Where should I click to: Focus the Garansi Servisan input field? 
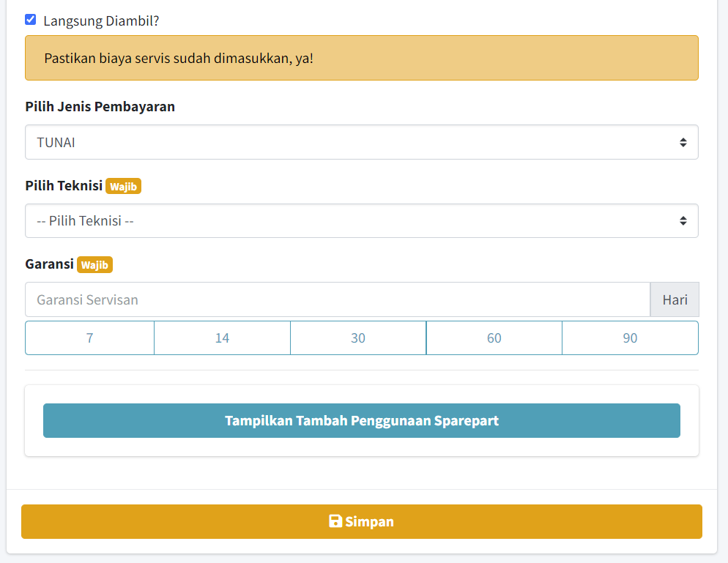point(337,299)
